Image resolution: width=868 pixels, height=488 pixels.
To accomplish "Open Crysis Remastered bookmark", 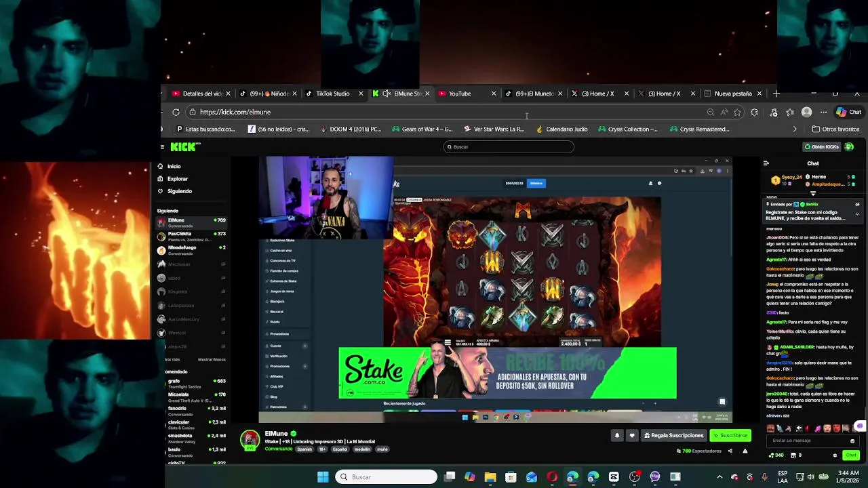I will pos(699,129).
